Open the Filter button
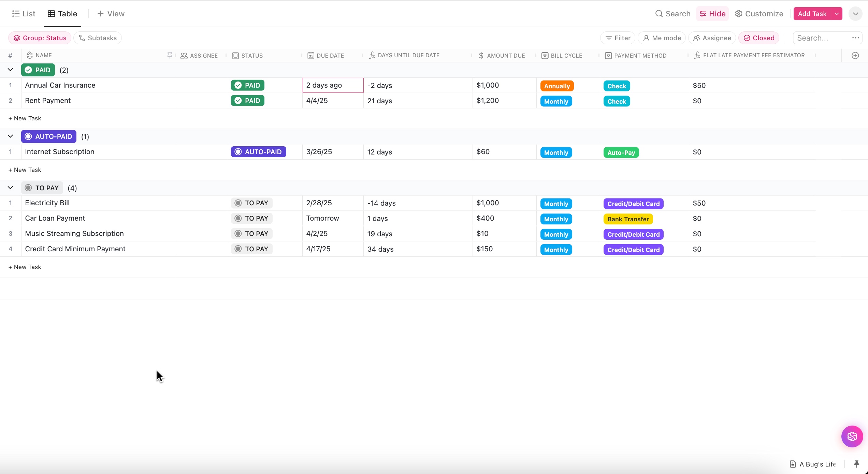This screenshot has height=474, width=868. pos(618,38)
